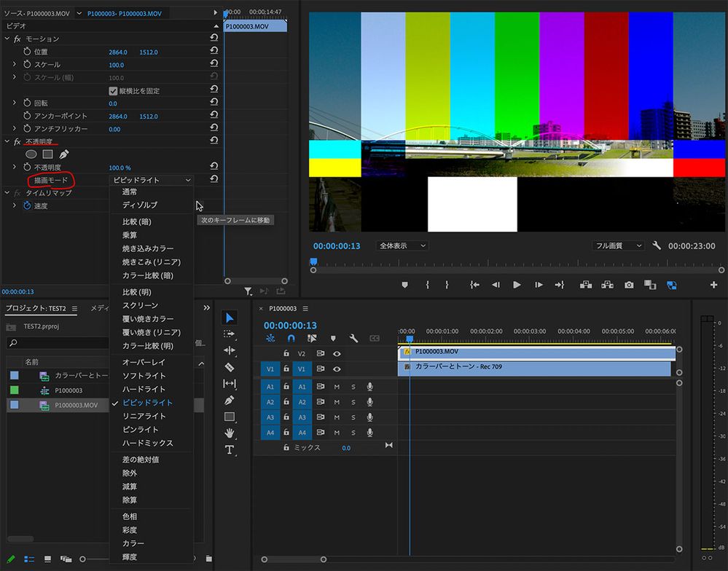
Task: Choose the Pen tool in the tools panel
Action: (230, 400)
